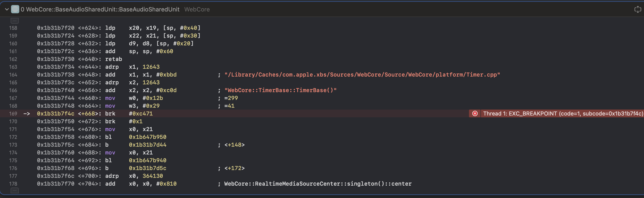Click the ldp d9, d8 instruction on line 160
Screen dimensions: 644x198
149,44
